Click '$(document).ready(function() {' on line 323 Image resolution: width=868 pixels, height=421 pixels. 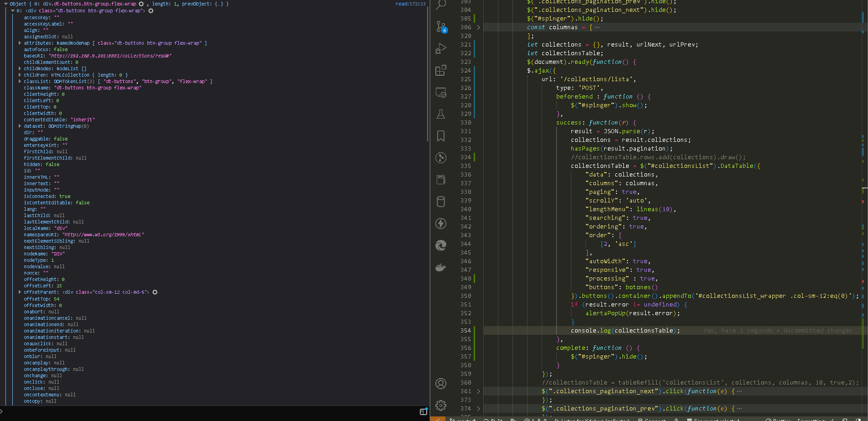(x=581, y=62)
